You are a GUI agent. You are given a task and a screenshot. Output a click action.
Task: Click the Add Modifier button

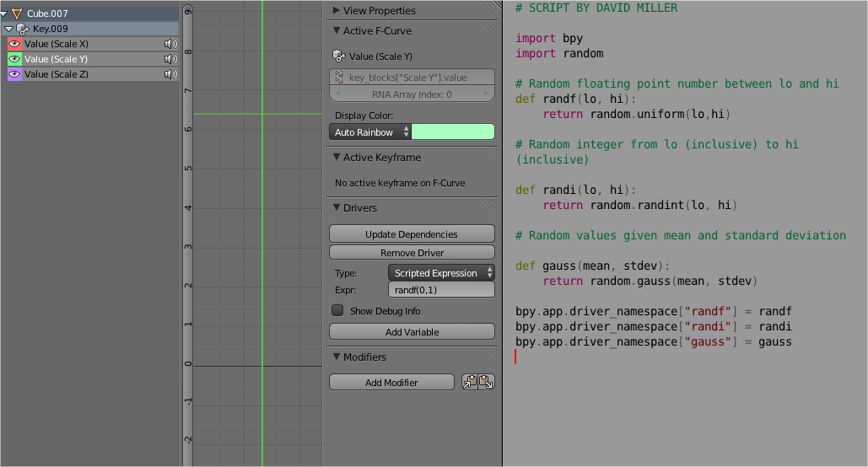click(x=391, y=383)
